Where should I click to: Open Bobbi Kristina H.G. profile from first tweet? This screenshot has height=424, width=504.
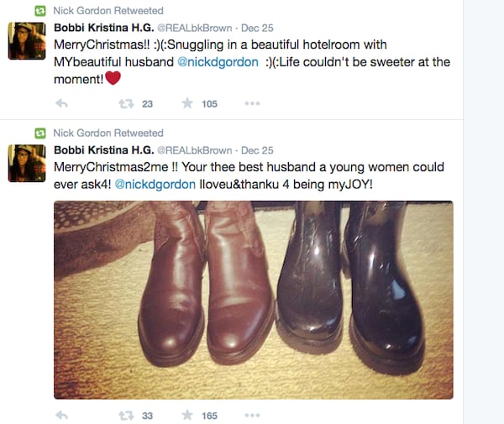(102, 28)
